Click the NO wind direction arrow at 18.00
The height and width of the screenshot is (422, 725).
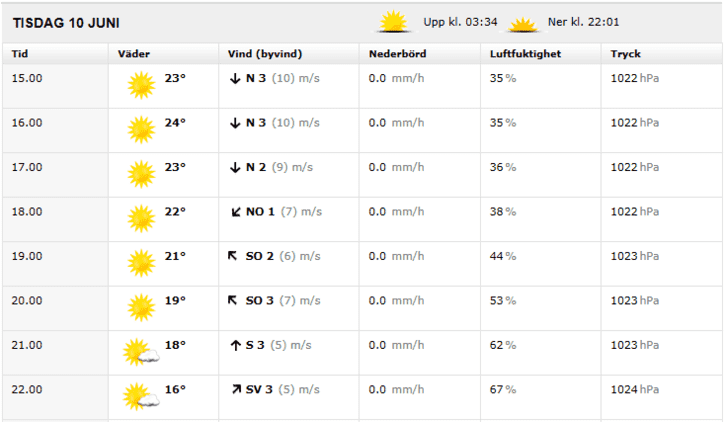tap(236, 212)
